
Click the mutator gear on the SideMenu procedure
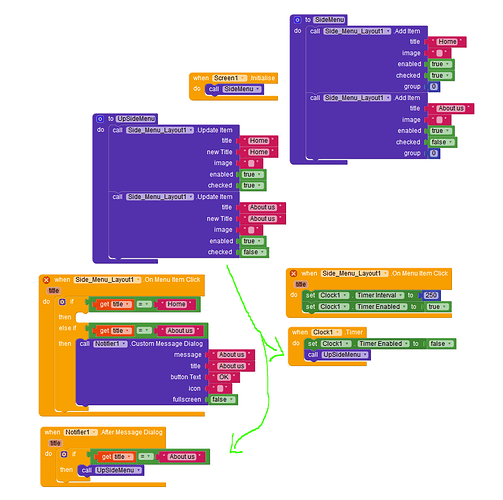pyautogui.click(x=297, y=20)
